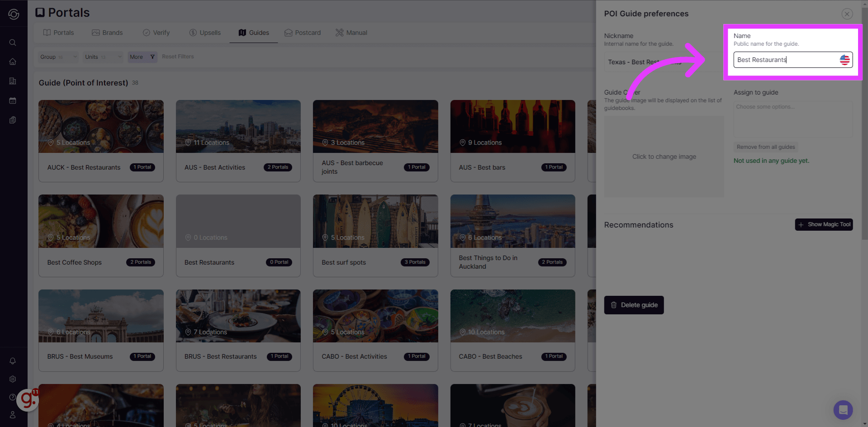Open the user profile icon at sidebar bottom
Image resolution: width=868 pixels, height=427 pixels.
[x=12, y=414]
